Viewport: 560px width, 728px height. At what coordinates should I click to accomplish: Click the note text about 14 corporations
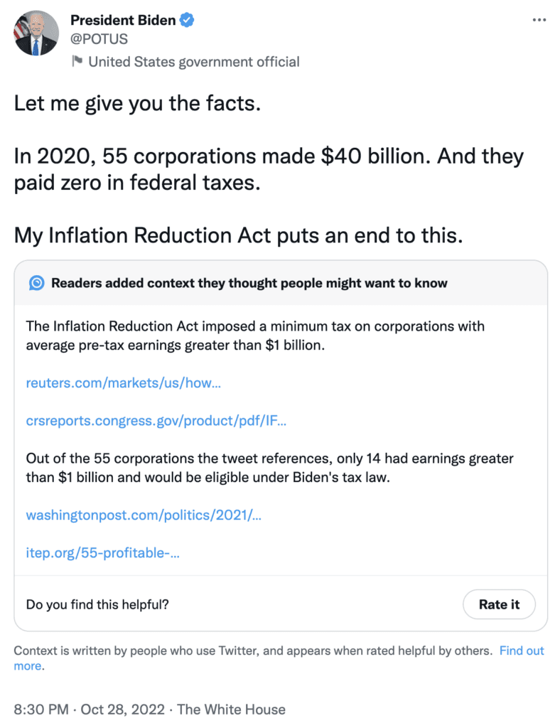point(269,468)
